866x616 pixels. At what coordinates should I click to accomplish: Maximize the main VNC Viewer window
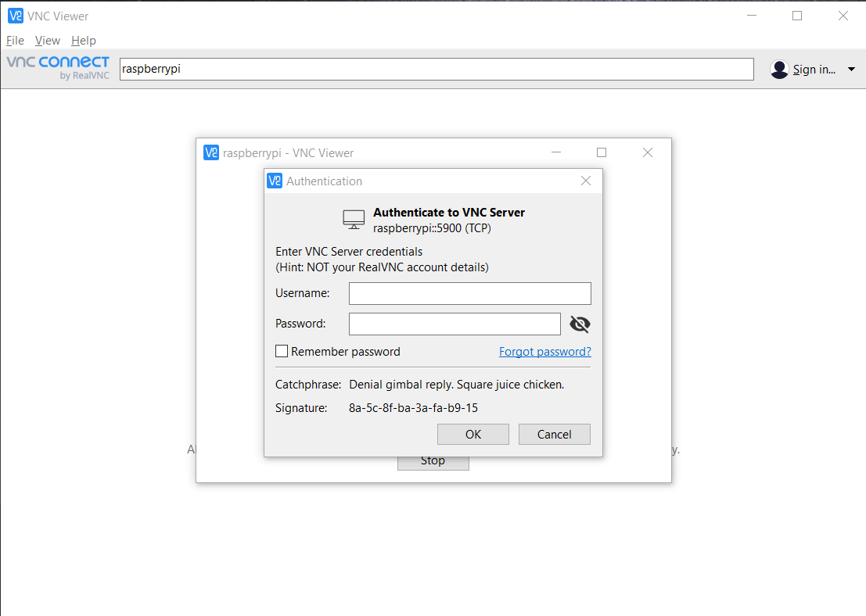click(x=797, y=16)
